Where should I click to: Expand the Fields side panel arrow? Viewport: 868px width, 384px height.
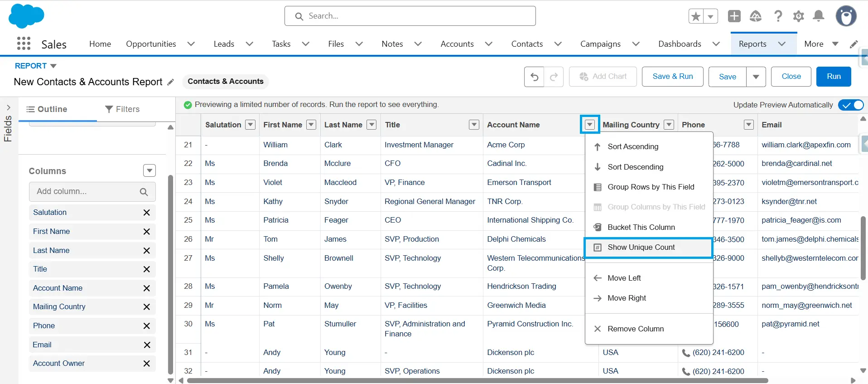(8, 108)
